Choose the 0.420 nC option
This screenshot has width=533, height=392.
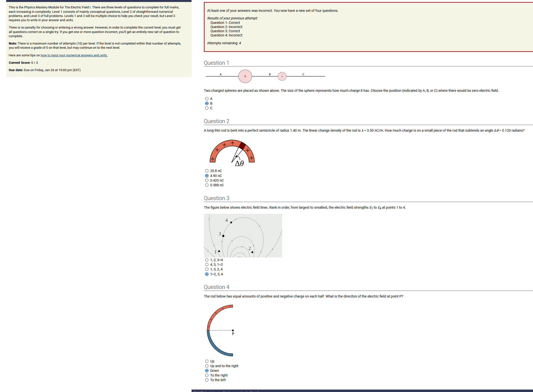coord(207,180)
